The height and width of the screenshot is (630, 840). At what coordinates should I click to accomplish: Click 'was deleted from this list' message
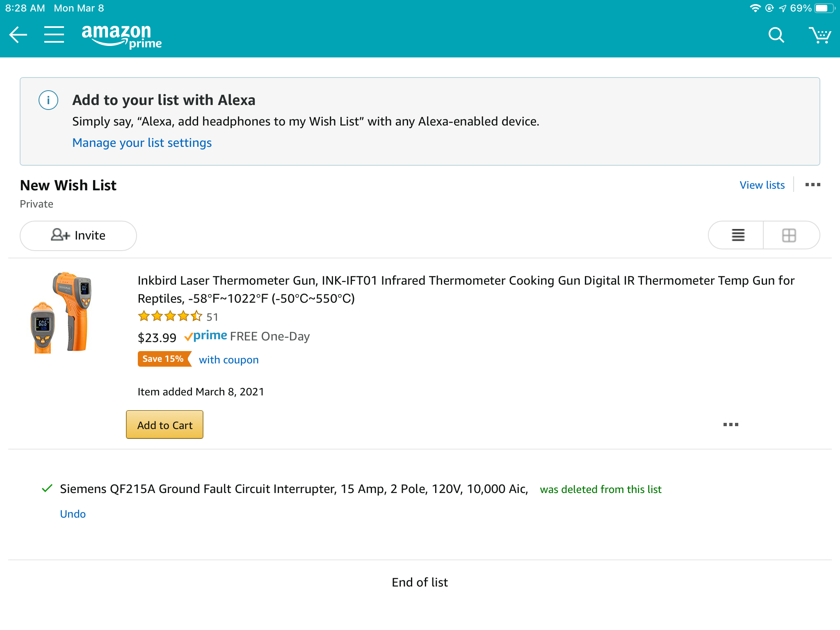coord(600,489)
